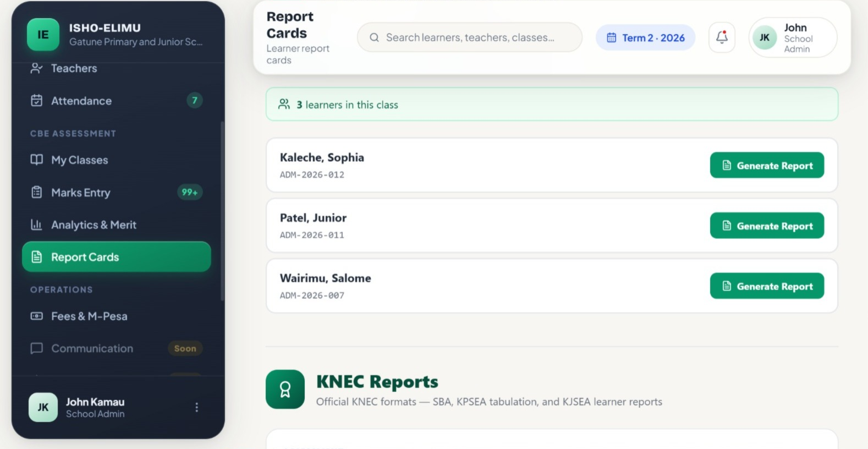Click admission number ADM-2026-012
The height and width of the screenshot is (449, 868).
312,174
